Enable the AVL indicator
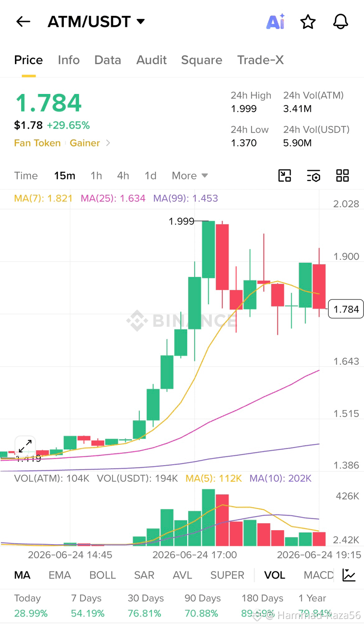Image resolution: width=364 pixels, height=626 pixels. (x=182, y=575)
